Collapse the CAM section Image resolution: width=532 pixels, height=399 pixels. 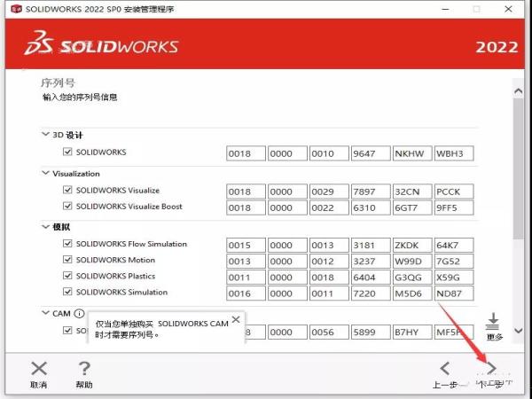click(46, 313)
